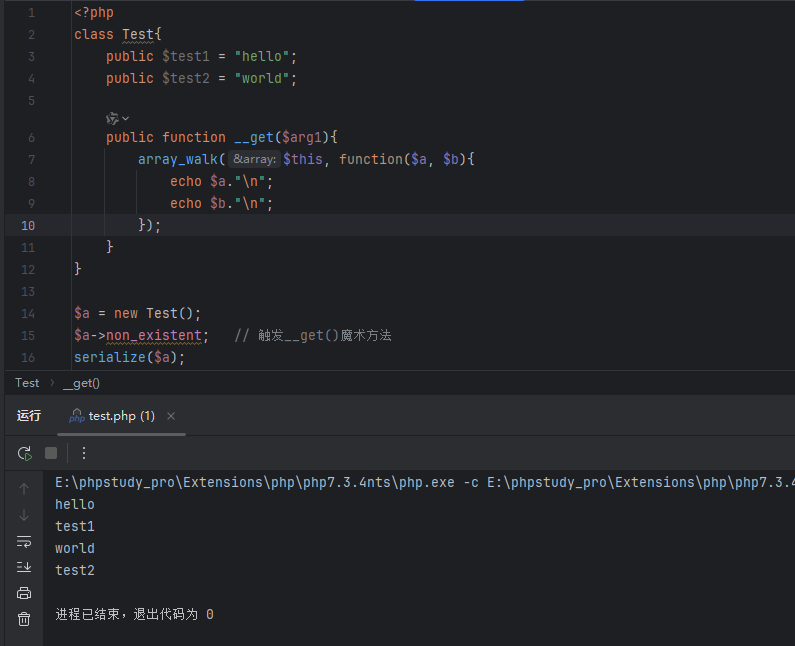Expand the AI actions chevron above __get

pyautogui.click(x=126, y=118)
